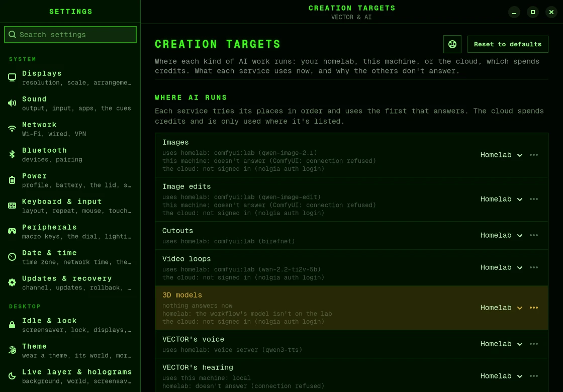Screen dimensions: 563x392
Task: Select the VECTOR's voice row title
Action: pyautogui.click(x=193, y=339)
